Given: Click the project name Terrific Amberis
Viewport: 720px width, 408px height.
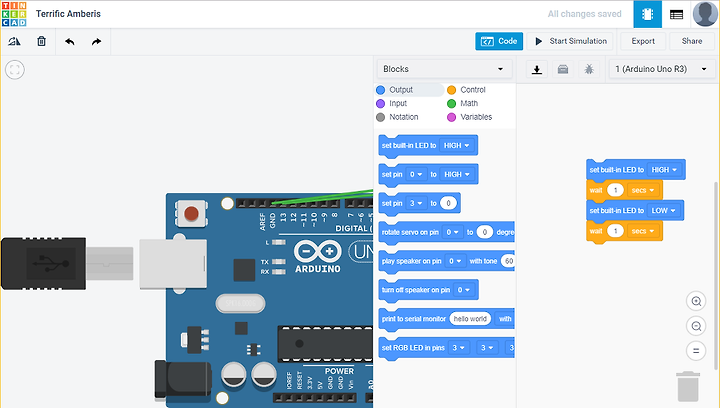Looking at the screenshot, I should [x=68, y=14].
